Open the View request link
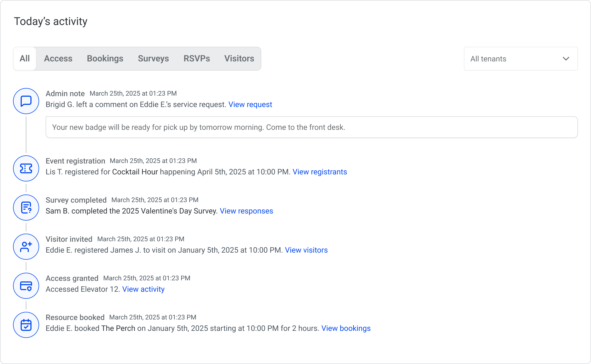Image resolution: width=591 pixels, height=364 pixels. [250, 105]
